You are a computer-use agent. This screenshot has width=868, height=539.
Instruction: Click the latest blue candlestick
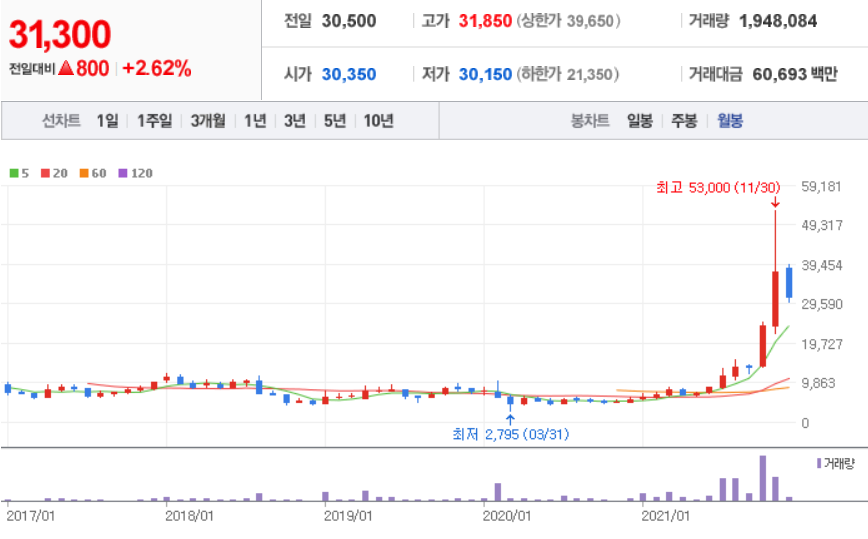[x=789, y=283]
